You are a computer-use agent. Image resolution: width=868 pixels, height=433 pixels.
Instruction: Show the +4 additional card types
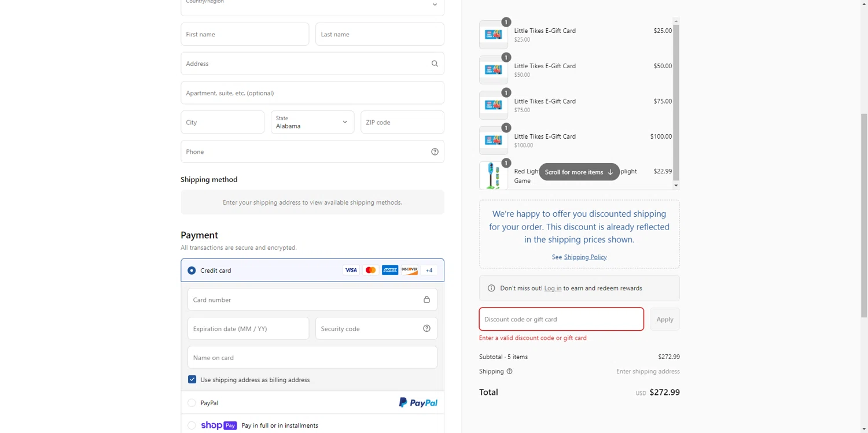point(429,270)
